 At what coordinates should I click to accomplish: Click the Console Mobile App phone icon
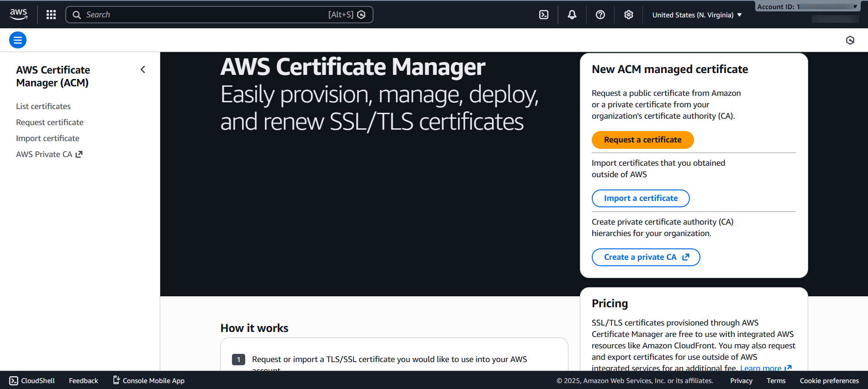coord(116,380)
